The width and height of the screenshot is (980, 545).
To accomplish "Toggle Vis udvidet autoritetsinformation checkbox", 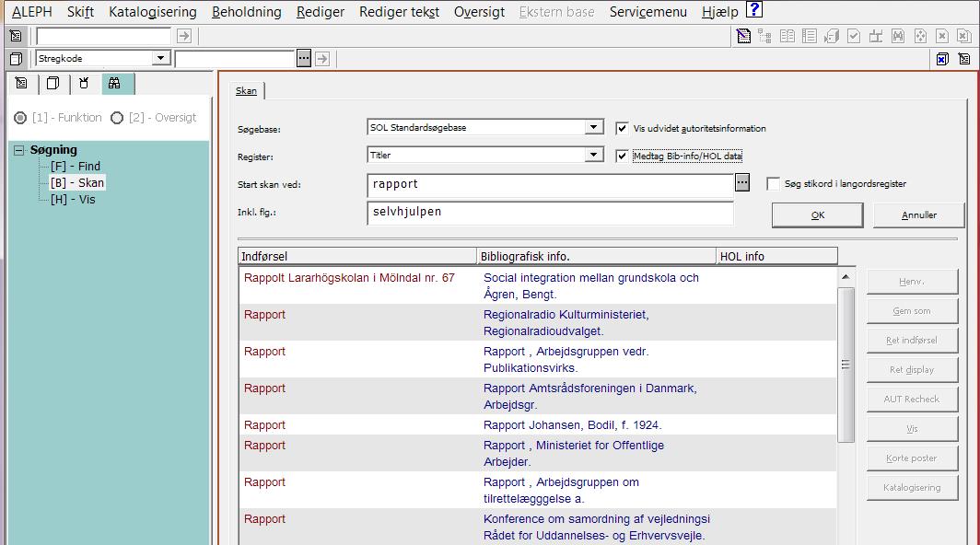I will 623,128.
